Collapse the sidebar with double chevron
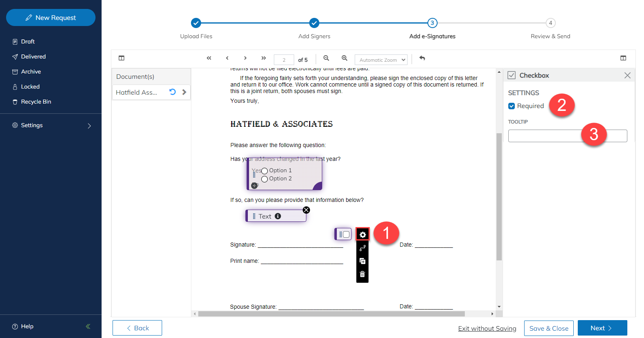 point(88,326)
